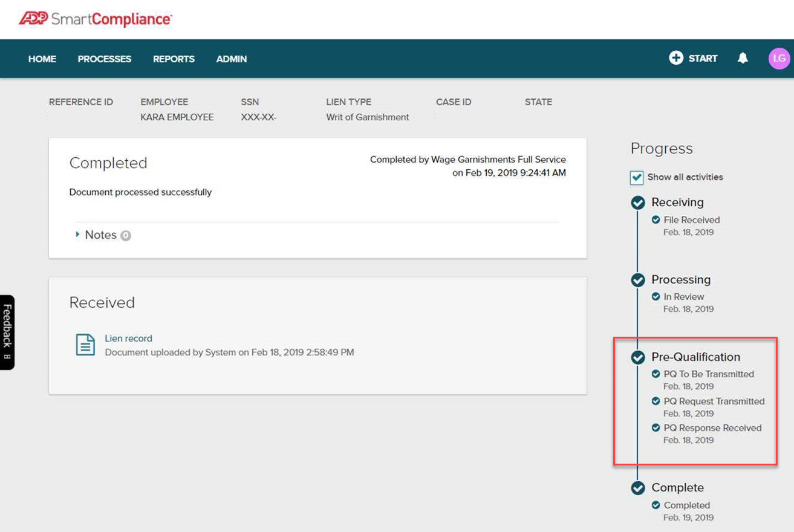Click the Completed activity check icon
Viewport: 794px width, 532px height.
[656, 505]
